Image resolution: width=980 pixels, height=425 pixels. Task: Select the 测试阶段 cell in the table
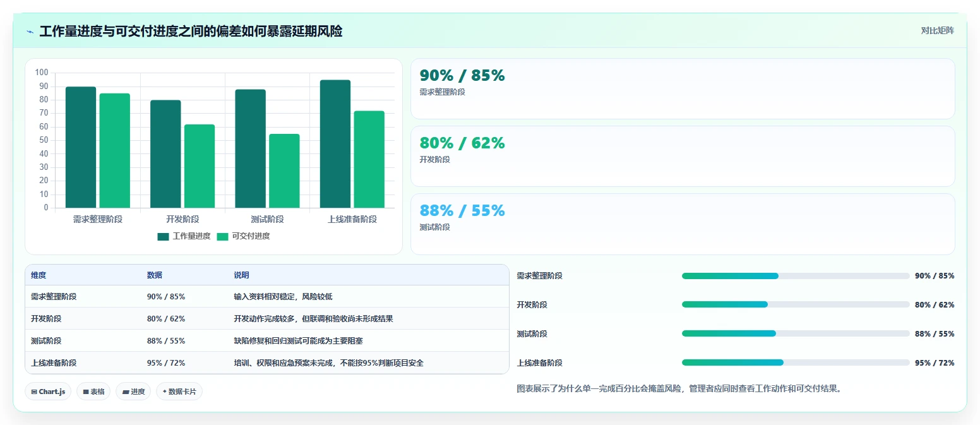(46, 340)
